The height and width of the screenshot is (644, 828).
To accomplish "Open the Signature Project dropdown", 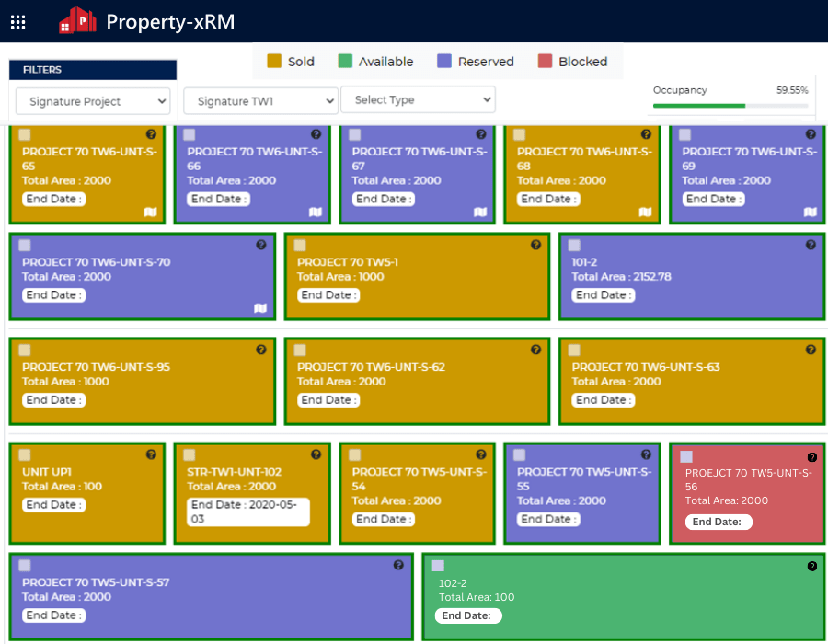I will [92, 101].
